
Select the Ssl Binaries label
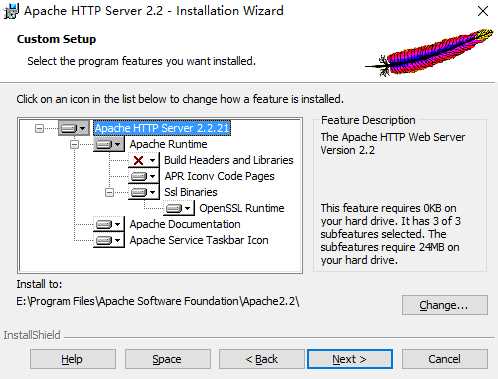[x=191, y=192]
